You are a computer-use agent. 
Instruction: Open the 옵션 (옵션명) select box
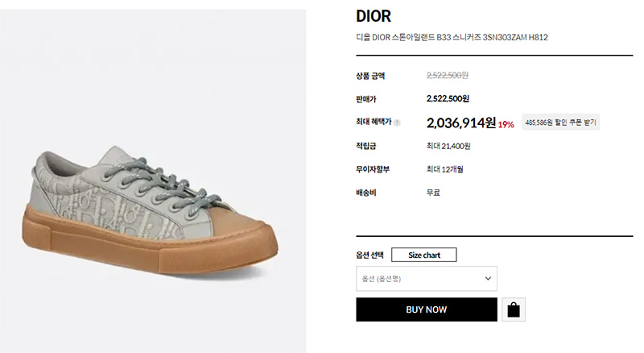427,279
